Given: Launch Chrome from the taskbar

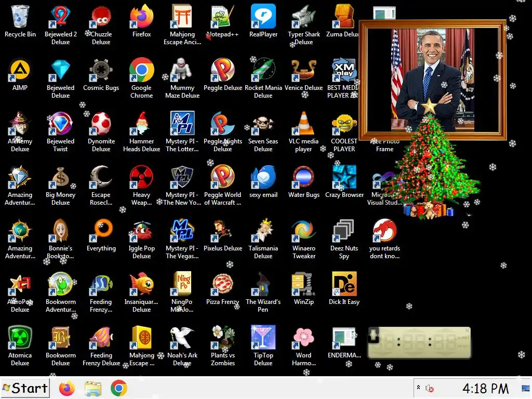Looking at the screenshot, I should tap(119, 389).
